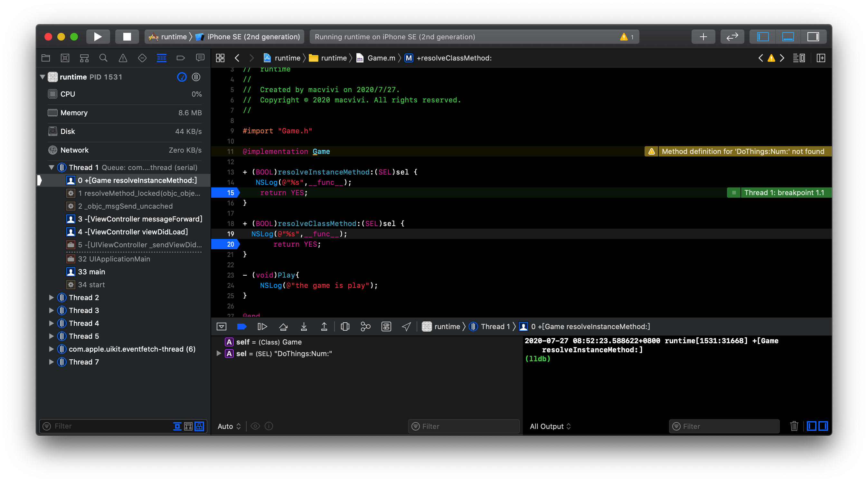Toggle the debug area (bottom) panel
The image size is (868, 483).
788,37
